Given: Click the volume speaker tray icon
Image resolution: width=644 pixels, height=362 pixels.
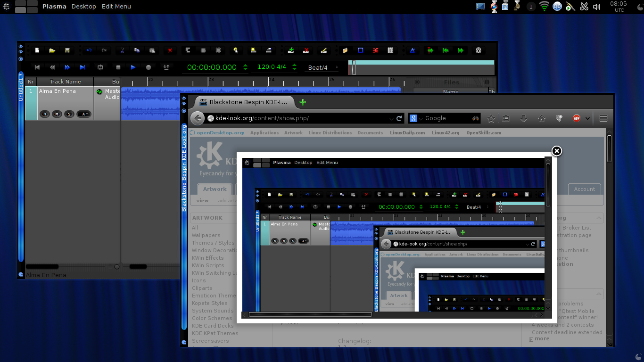Looking at the screenshot, I should click(x=597, y=6).
